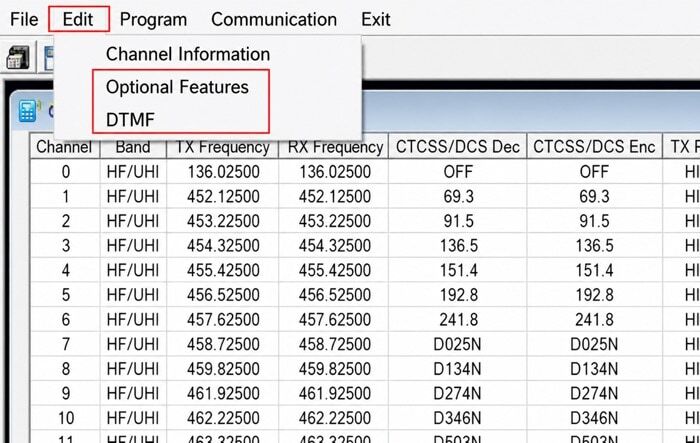Open the Edit menu
Viewport: 700px width, 443px height.
pyautogui.click(x=78, y=19)
